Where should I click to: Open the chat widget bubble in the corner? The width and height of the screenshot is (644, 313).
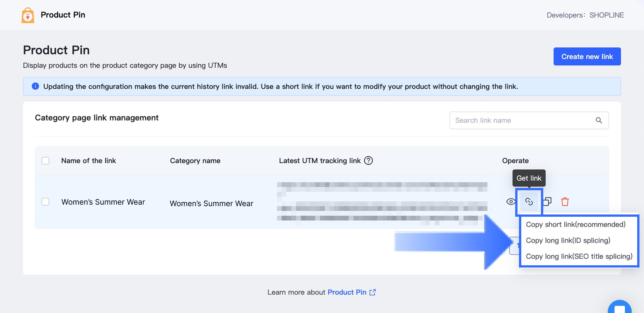click(x=619, y=308)
